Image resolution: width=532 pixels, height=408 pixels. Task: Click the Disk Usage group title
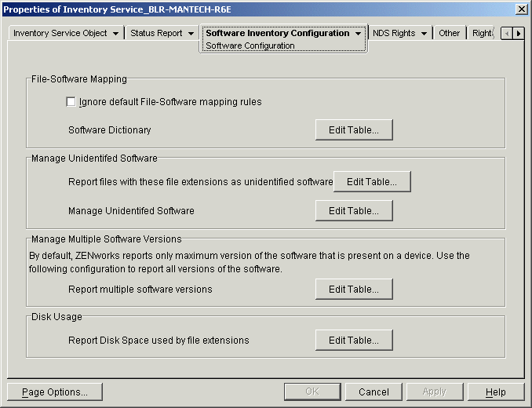click(56, 317)
